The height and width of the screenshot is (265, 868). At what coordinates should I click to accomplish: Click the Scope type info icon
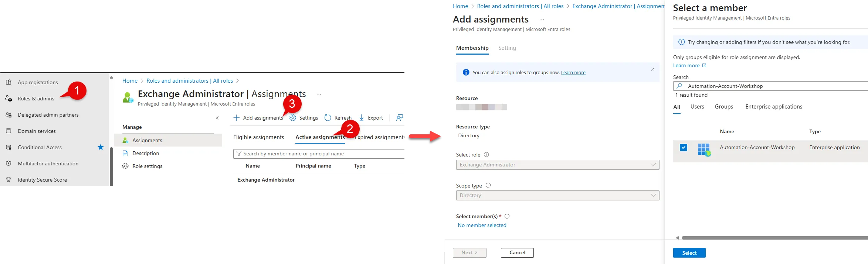point(488,185)
